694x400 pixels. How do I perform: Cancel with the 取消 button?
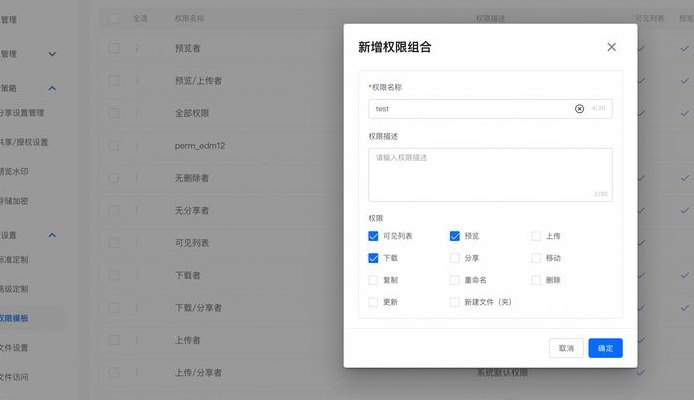(x=566, y=348)
